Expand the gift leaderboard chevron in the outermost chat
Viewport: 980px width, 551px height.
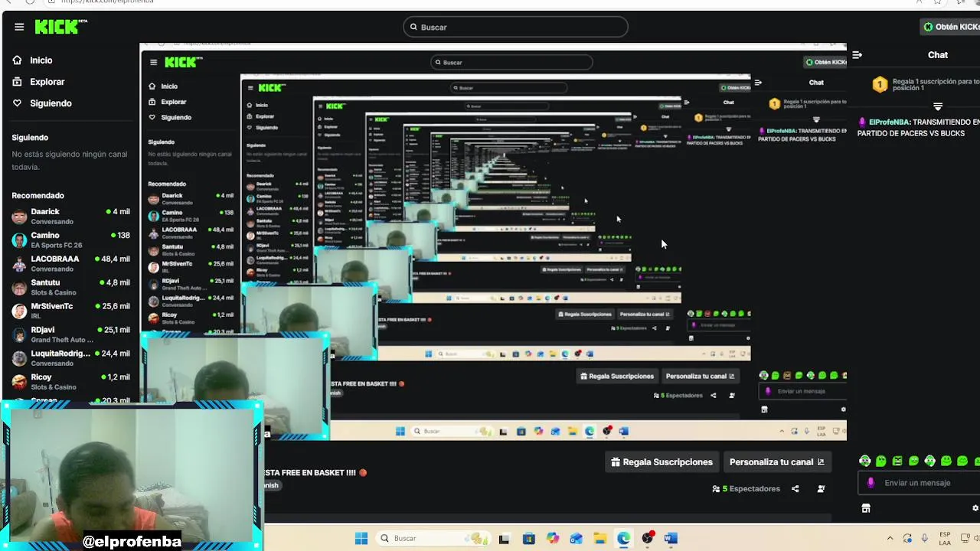pos(938,106)
